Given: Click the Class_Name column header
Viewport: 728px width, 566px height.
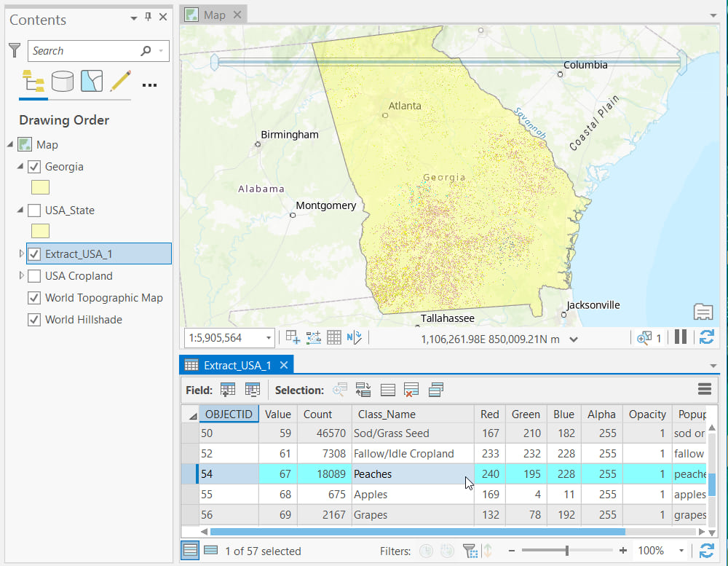Looking at the screenshot, I should click(387, 414).
